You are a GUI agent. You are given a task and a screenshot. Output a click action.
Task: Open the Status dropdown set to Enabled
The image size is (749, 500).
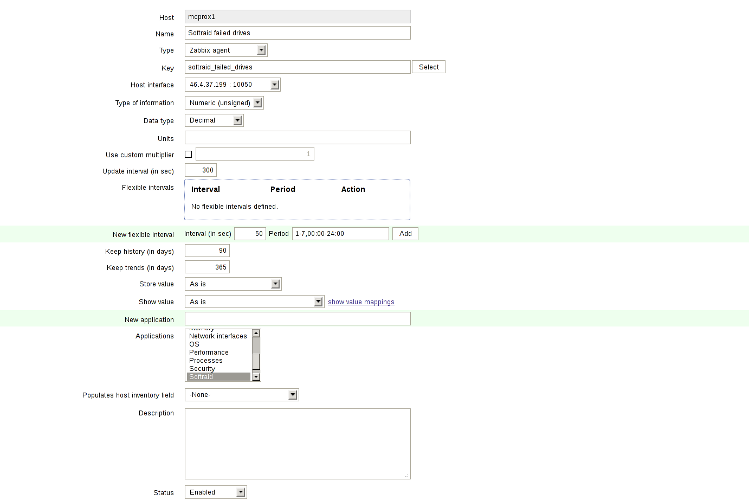215,492
